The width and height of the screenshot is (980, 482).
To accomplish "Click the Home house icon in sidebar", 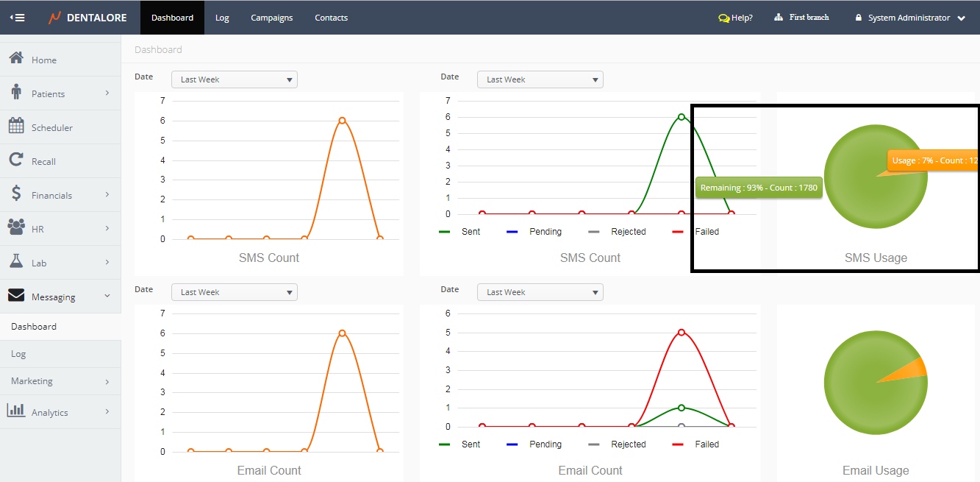I will point(16,58).
